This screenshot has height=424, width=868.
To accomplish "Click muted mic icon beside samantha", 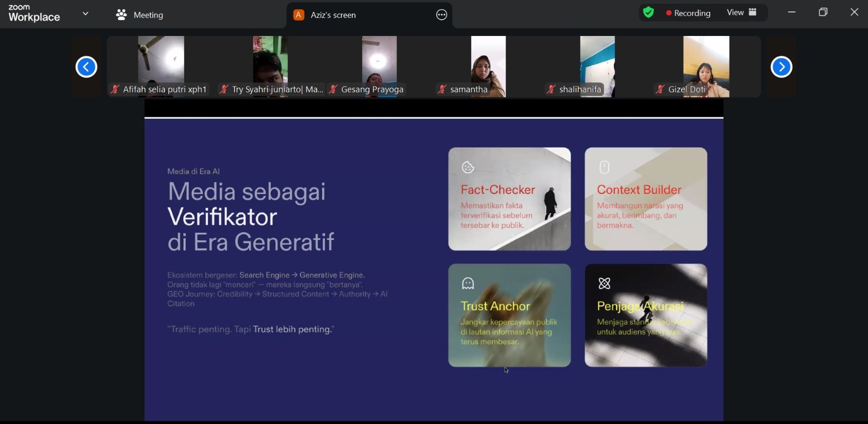I will click(442, 89).
